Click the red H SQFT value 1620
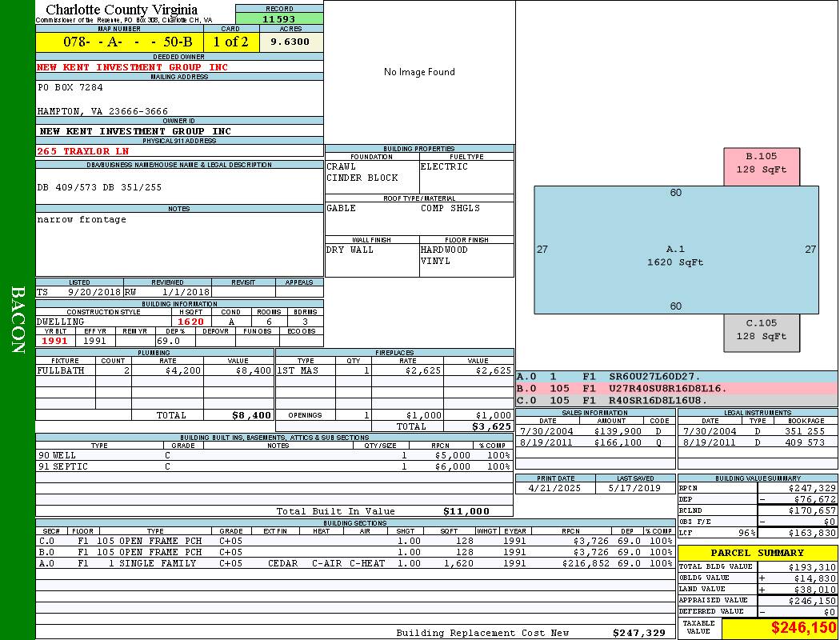The height and width of the screenshot is (640, 840). click(190, 322)
